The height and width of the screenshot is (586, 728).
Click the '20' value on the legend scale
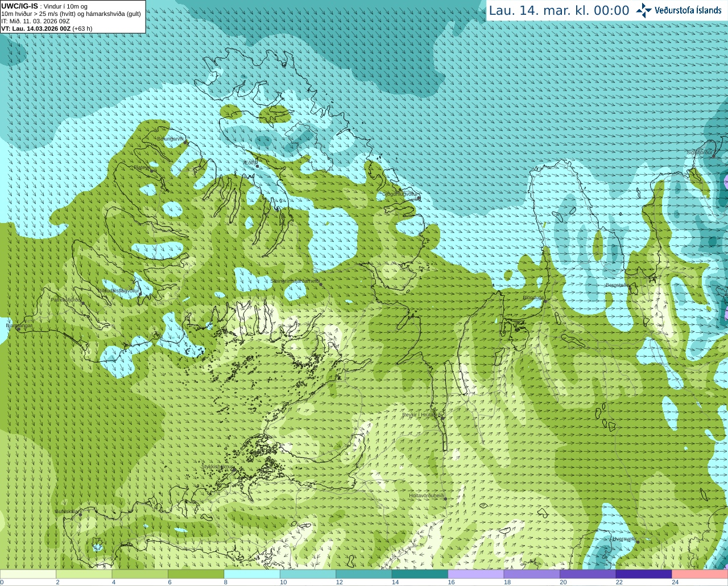pos(563,582)
